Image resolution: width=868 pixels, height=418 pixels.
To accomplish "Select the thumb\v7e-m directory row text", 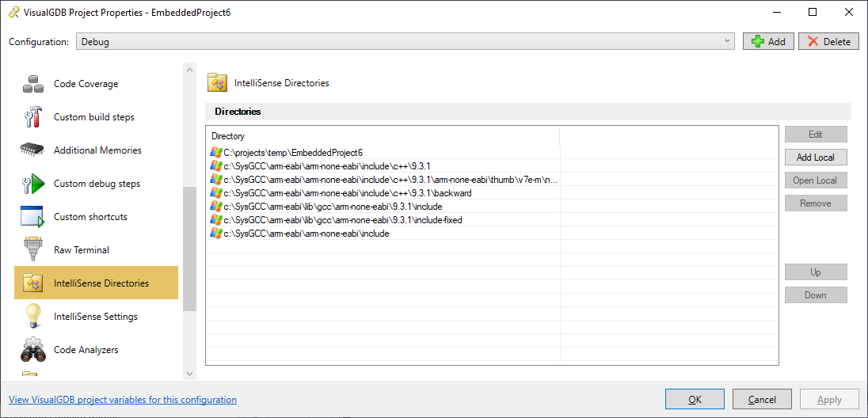I will (x=390, y=180).
